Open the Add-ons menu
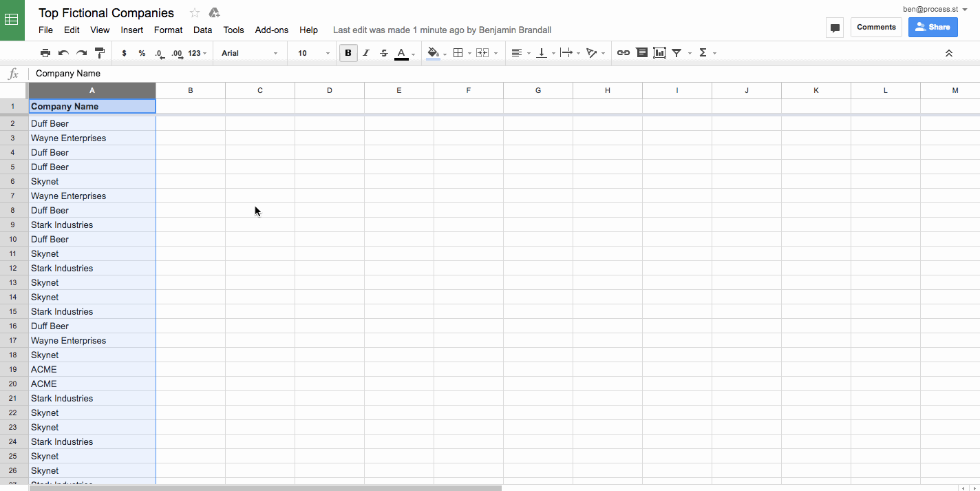 click(272, 30)
